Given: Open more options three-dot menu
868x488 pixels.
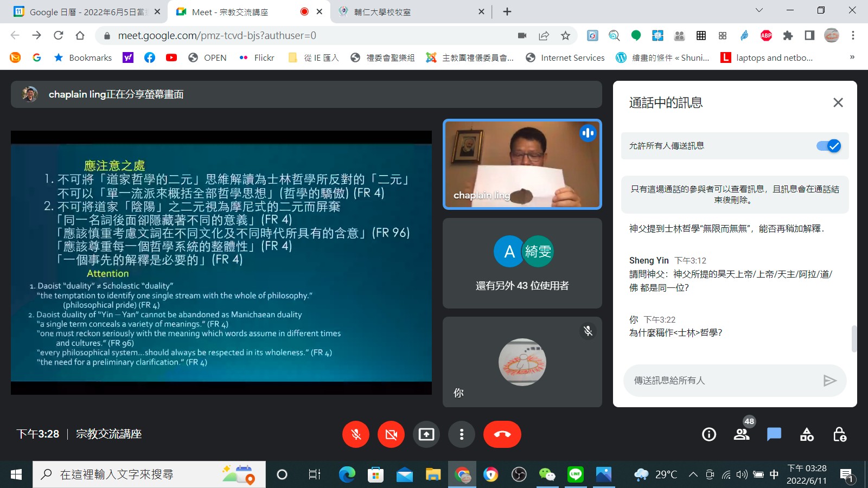Looking at the screenshot, I should pyautogui.click(x=462, y=434).
